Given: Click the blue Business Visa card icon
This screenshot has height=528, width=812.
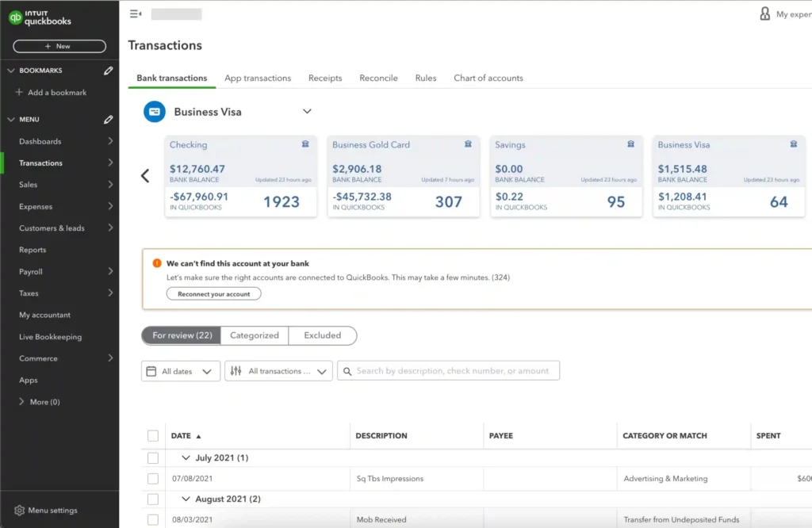Looking at the screenshot, I should pos(155,112).
